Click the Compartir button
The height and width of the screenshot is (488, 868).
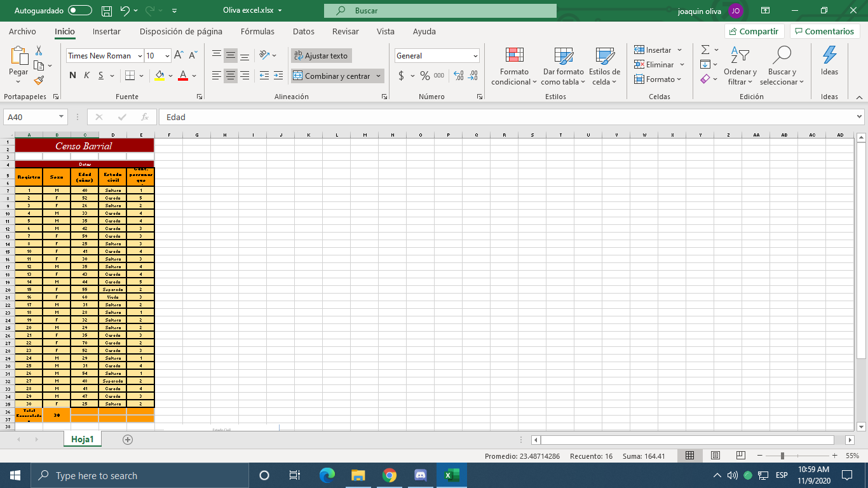(x=754, y=31)
